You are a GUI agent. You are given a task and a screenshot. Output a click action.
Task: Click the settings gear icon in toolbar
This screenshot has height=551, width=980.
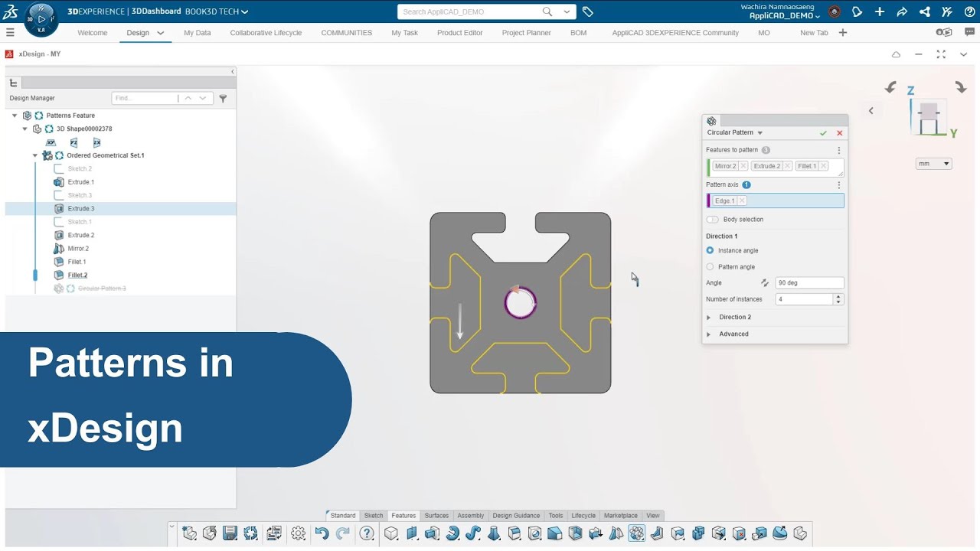[299, 533]
